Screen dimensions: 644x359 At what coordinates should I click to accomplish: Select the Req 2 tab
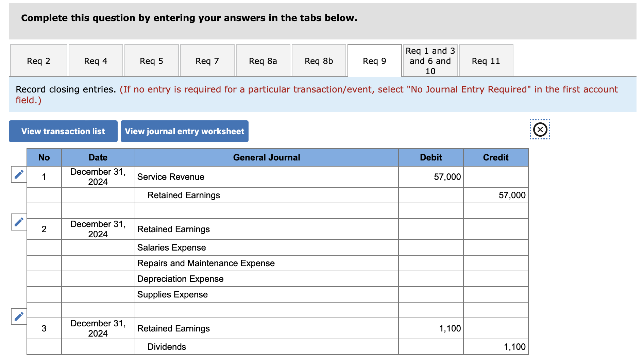coord(38,61)
